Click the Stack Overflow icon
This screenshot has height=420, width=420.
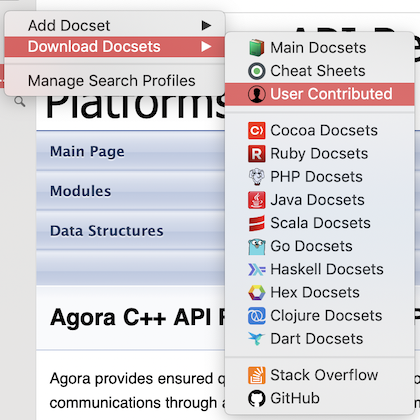point(257,375)
